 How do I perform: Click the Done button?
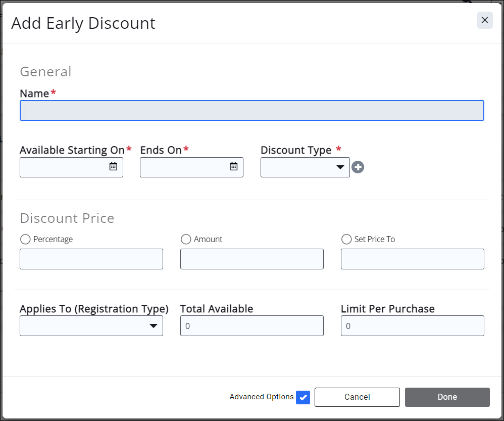tap(447, 397)
